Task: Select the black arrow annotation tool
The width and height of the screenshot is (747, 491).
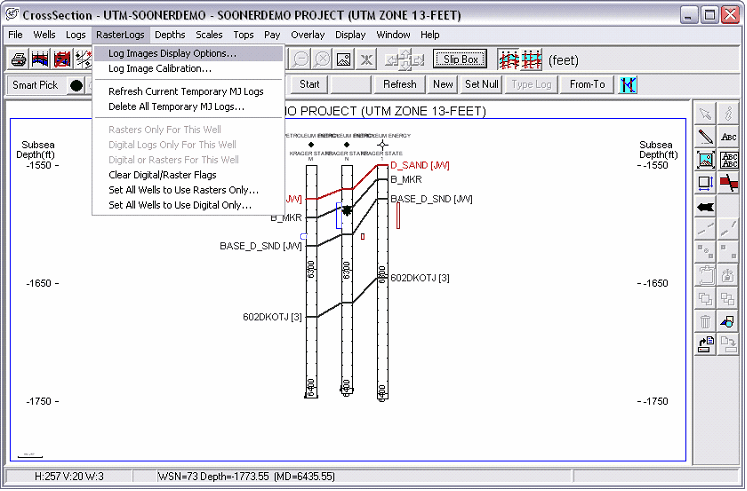Action: [x=705, y=207]
